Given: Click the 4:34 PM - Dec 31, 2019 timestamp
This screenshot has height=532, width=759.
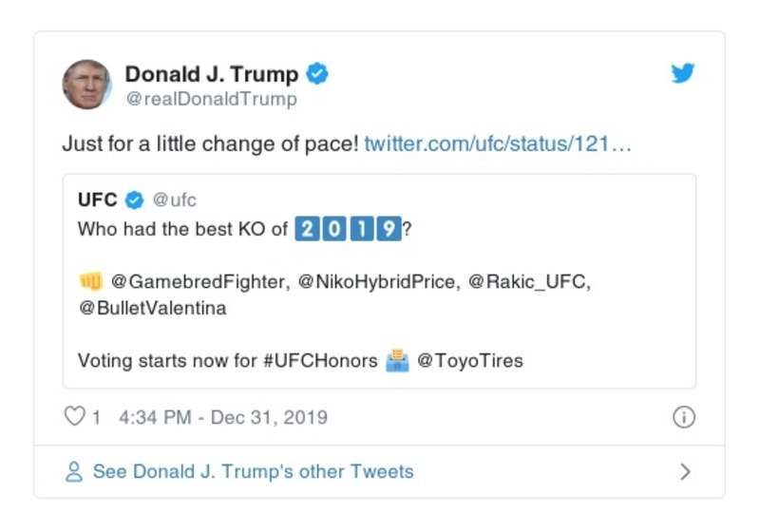Looking at the screenshot, I should click(223, 417).
